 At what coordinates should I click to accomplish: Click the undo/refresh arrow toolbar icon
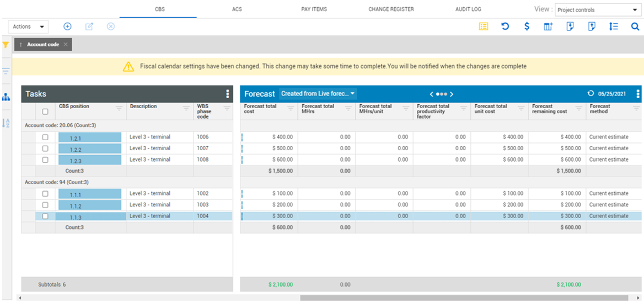505,27
